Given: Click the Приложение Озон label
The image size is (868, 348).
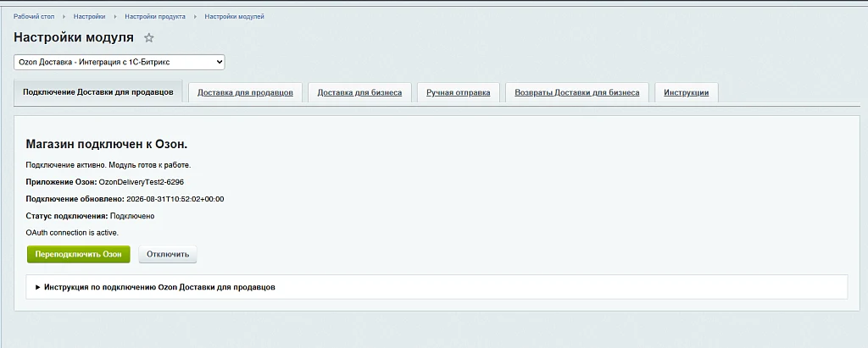Looking at the screenshot, I should point(61,182).
